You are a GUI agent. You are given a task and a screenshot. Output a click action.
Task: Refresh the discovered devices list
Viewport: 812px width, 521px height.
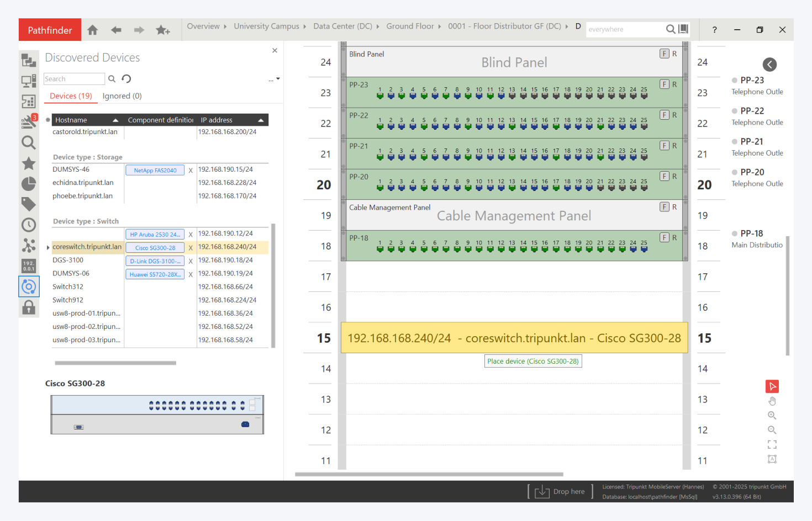126,79
